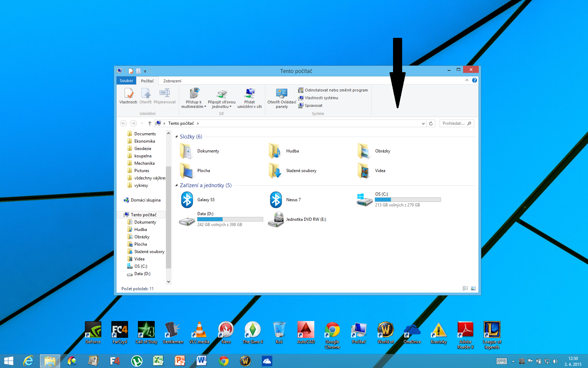This screenshot has height=368, width=588.
Task: Open Word from the taskbar
Action: 202,361
